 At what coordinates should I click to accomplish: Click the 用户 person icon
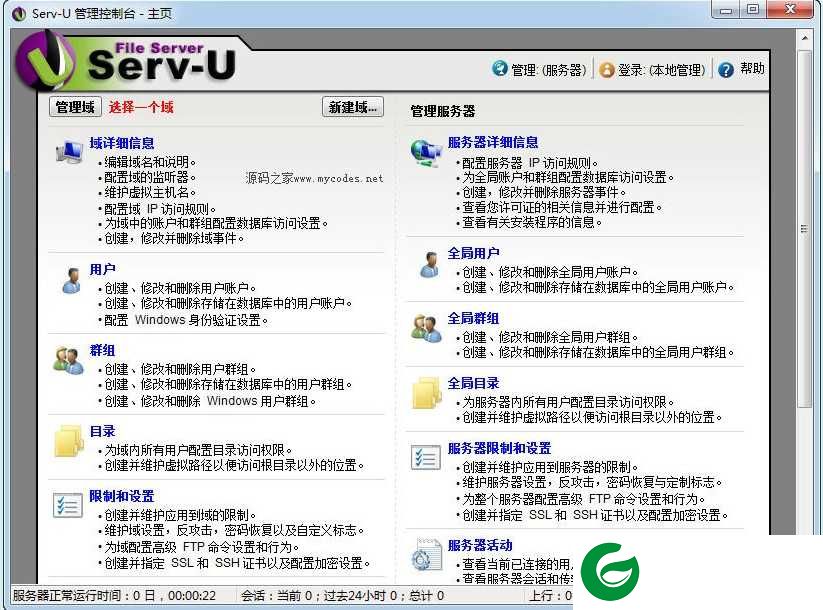click(x=72, y=280)
